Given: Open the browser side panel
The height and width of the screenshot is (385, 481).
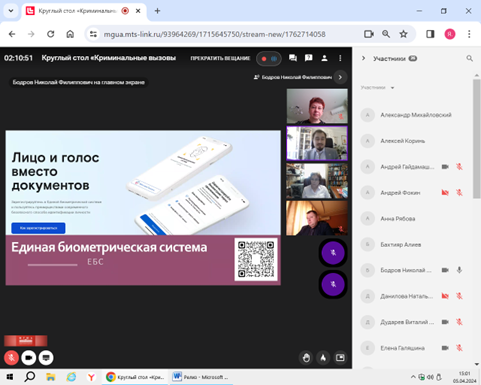Looking at the screenshot, I should (x=430, y=34).
